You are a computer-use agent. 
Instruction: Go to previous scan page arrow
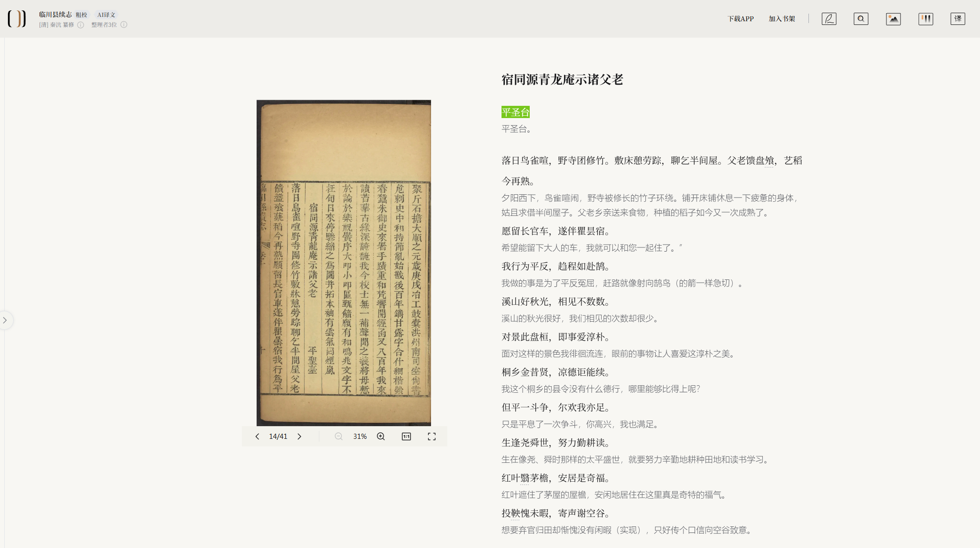[x=257, y=437]
